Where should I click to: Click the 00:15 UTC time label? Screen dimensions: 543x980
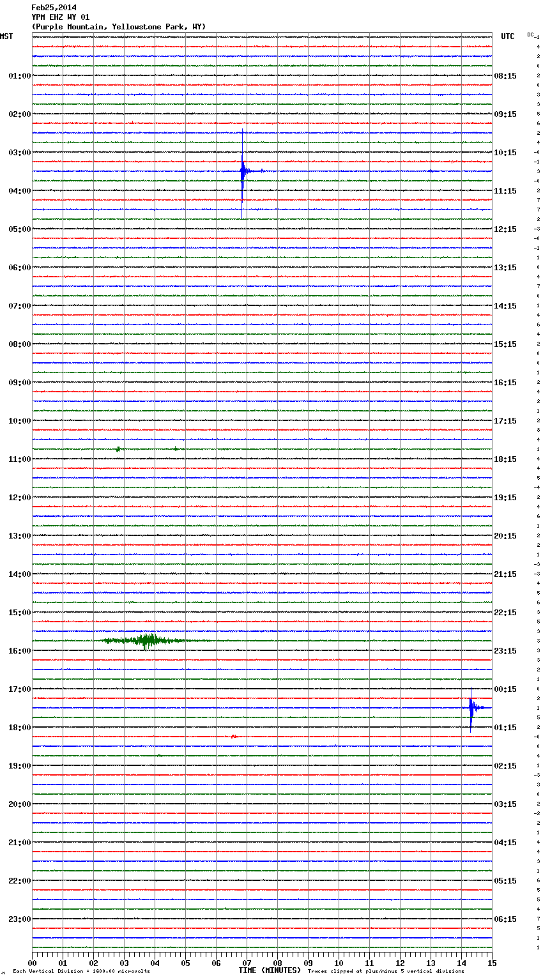[x=505, y=689]
